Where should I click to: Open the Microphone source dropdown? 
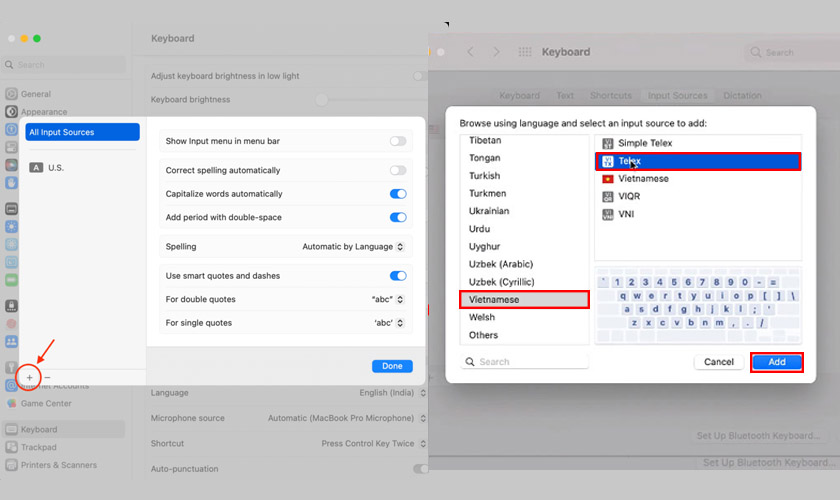(x=347, y=418)
